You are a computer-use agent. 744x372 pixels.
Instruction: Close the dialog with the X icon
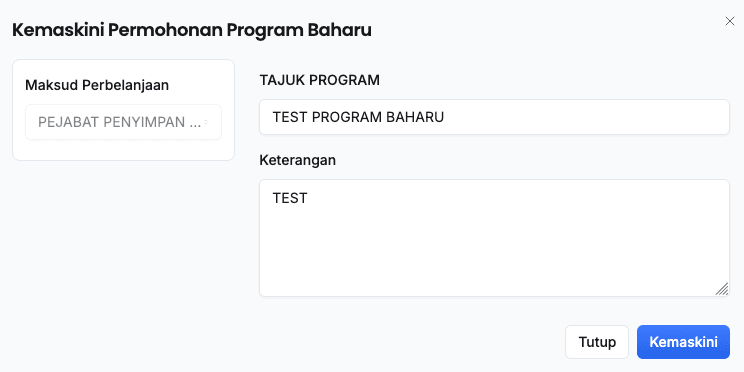pos(729,21)
